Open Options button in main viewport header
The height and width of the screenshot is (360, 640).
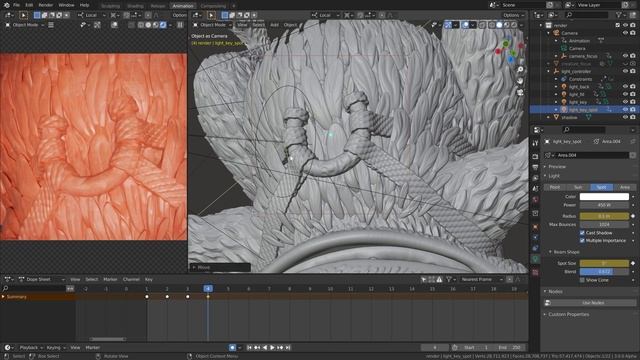point(513,15)
